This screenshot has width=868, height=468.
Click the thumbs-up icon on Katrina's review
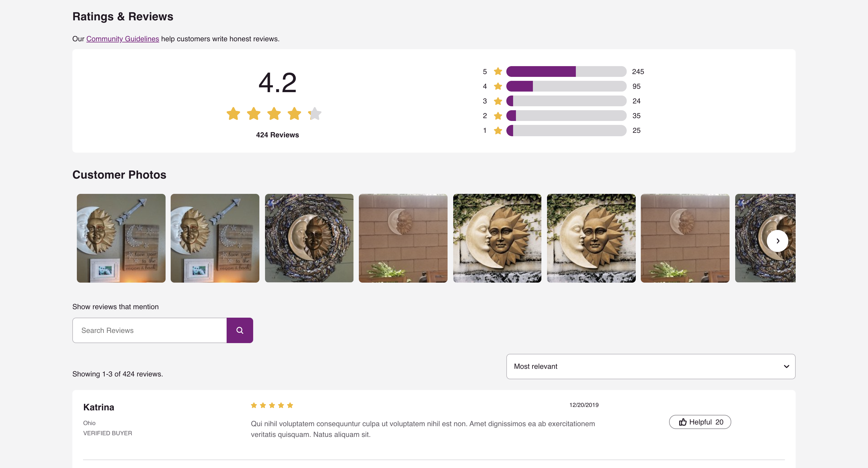coord(683,422)
